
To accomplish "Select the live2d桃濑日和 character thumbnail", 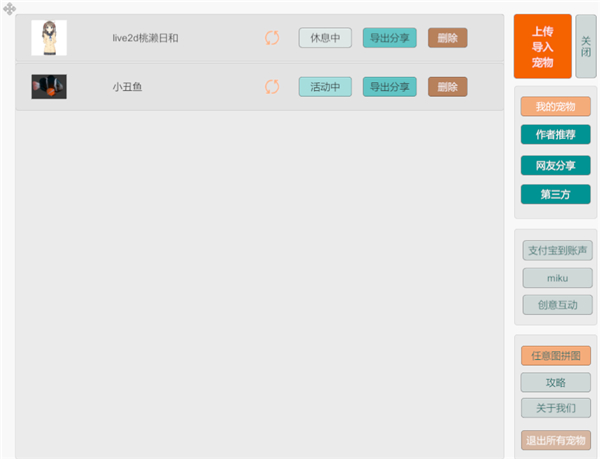I will pyautogui.click(x=49, y=38).
